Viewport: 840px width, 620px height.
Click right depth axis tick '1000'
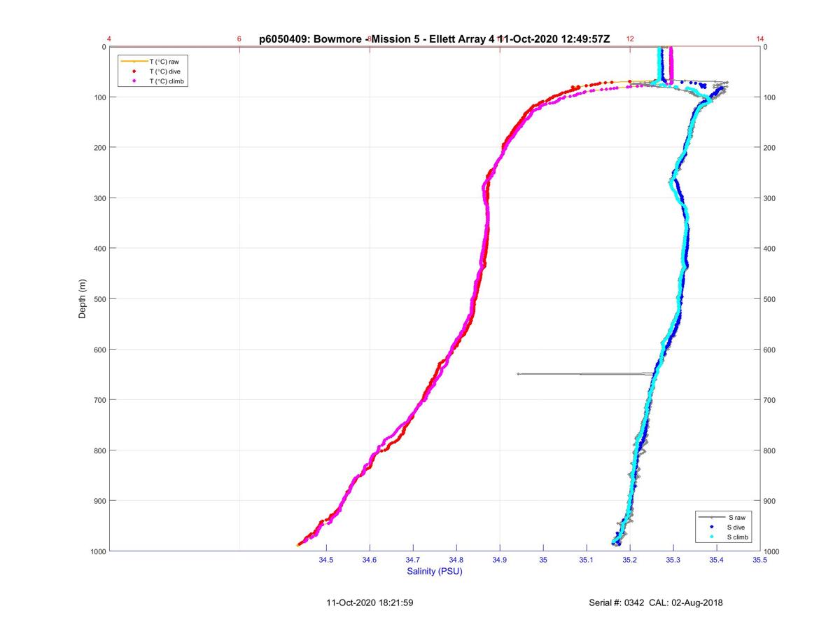pos(773,552)
